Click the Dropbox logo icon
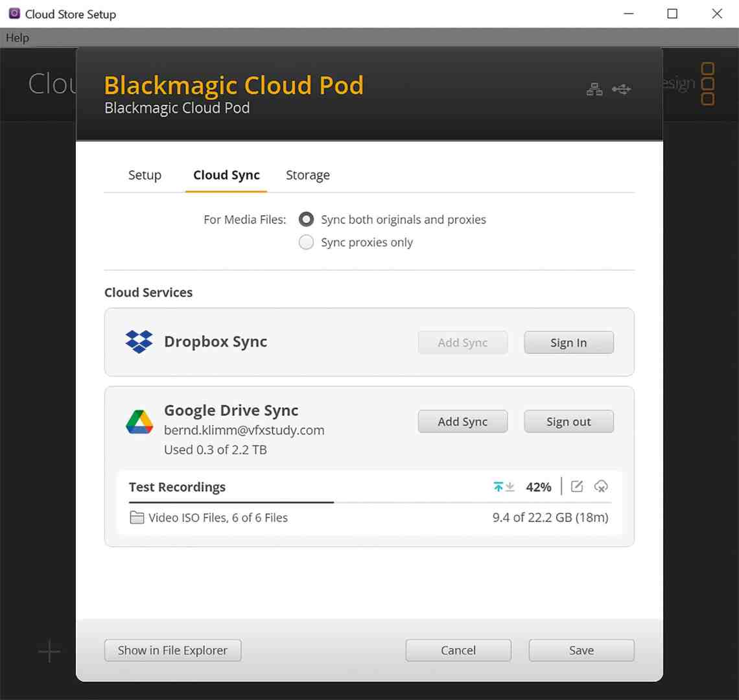Viewport: 739px width, 700px height. (x=138, y=342)
